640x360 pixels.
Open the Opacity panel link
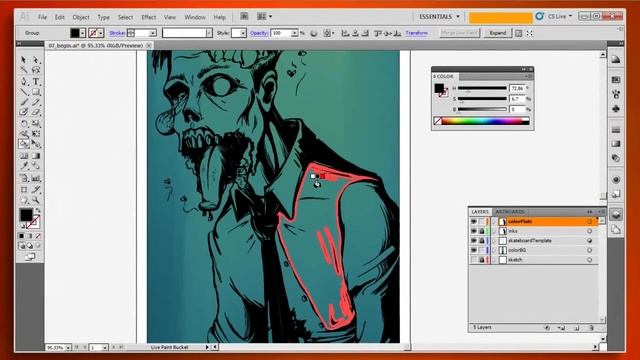tap(259, 33)
